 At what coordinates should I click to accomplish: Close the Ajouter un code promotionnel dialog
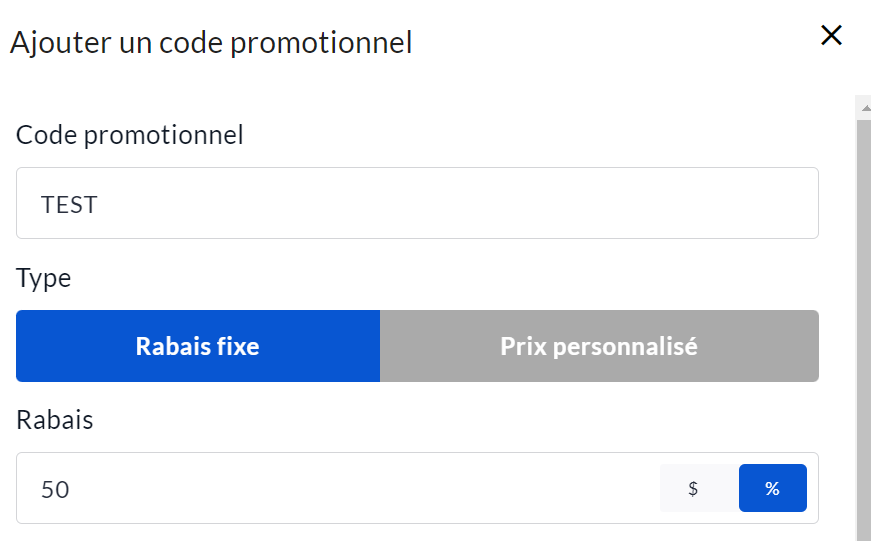point(831,36)
